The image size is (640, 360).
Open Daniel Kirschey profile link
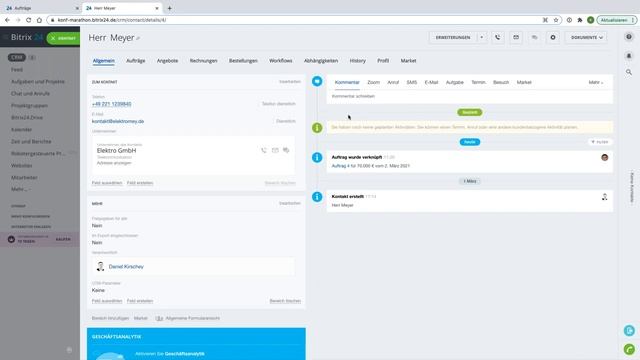click(x=126, y=267)
